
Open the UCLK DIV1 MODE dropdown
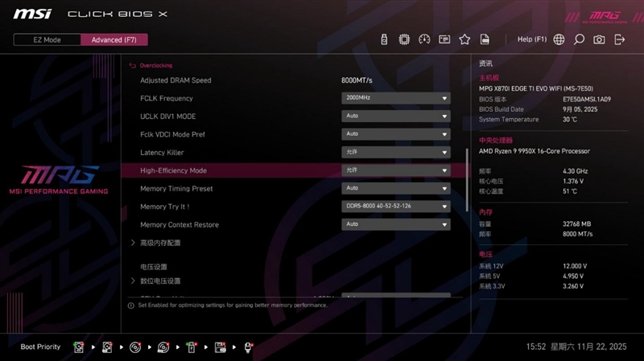tap(396, 116)
